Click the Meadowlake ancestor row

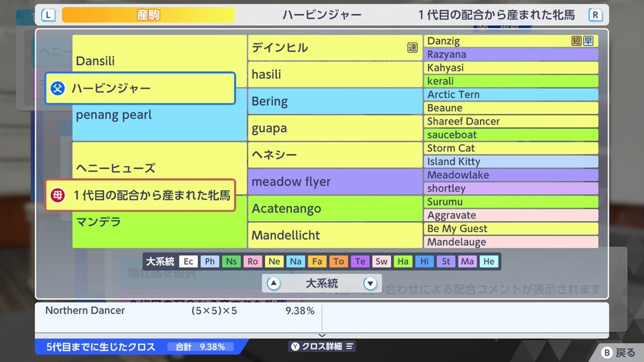point(511,175)
